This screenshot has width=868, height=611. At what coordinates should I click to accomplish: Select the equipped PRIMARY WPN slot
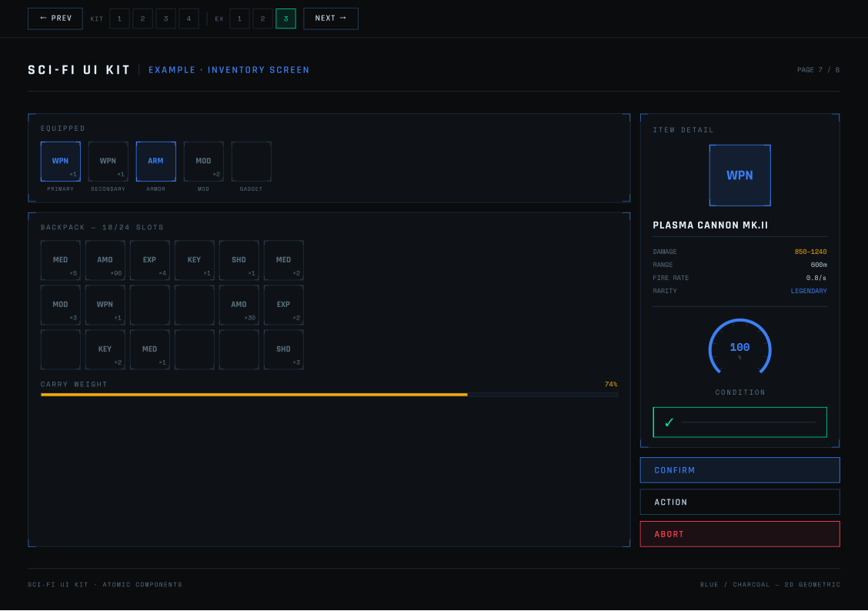click(x=60, y=161)
